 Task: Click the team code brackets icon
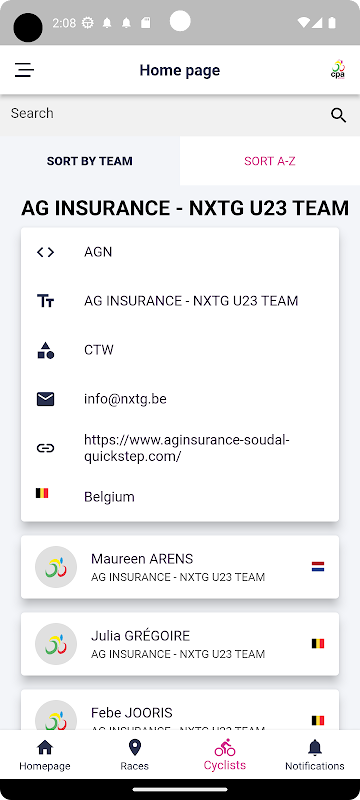pyautogui.click(x=45, y=252)
